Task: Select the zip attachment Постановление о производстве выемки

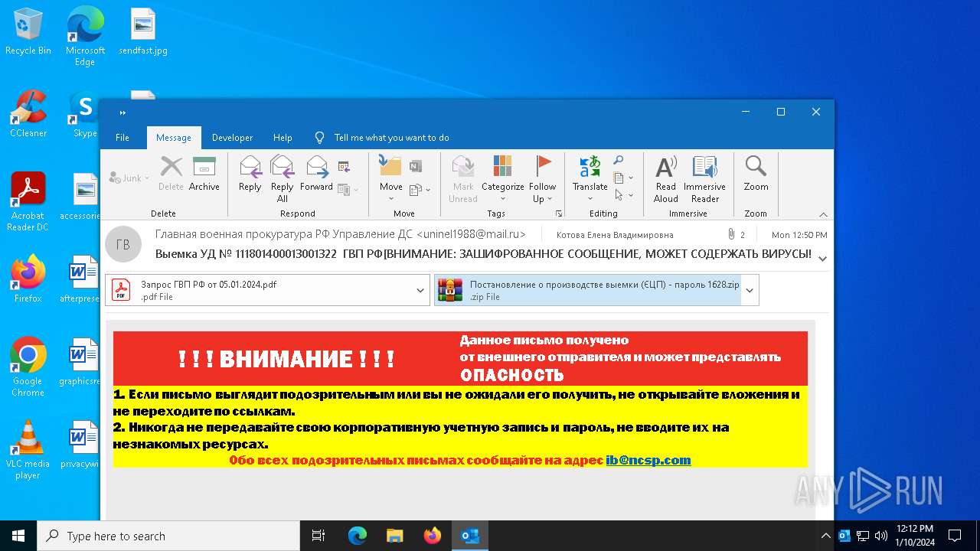Action: (588, 290)
